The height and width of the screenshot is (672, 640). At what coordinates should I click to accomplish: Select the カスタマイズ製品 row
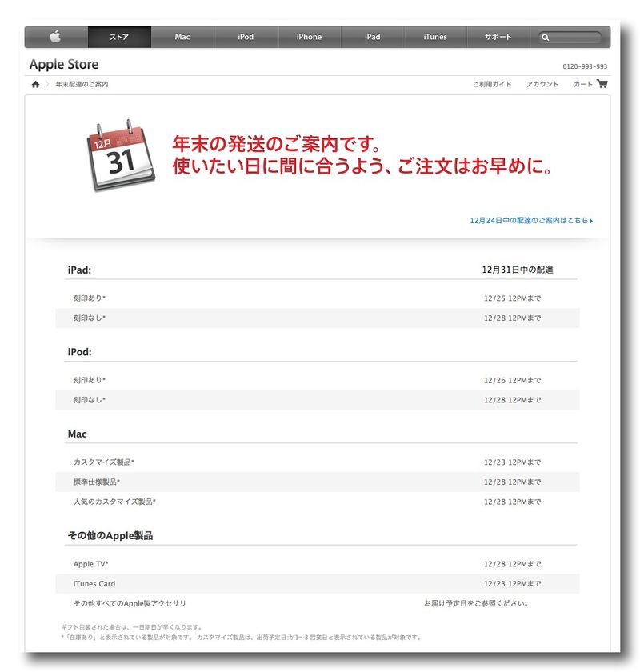(318, 462)
